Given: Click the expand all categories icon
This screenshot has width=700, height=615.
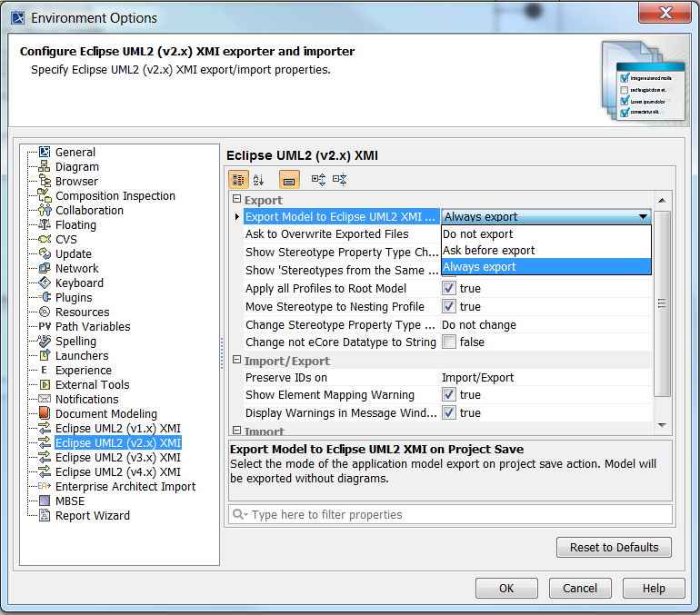Looking at the screenshot, I should [318, 180].
